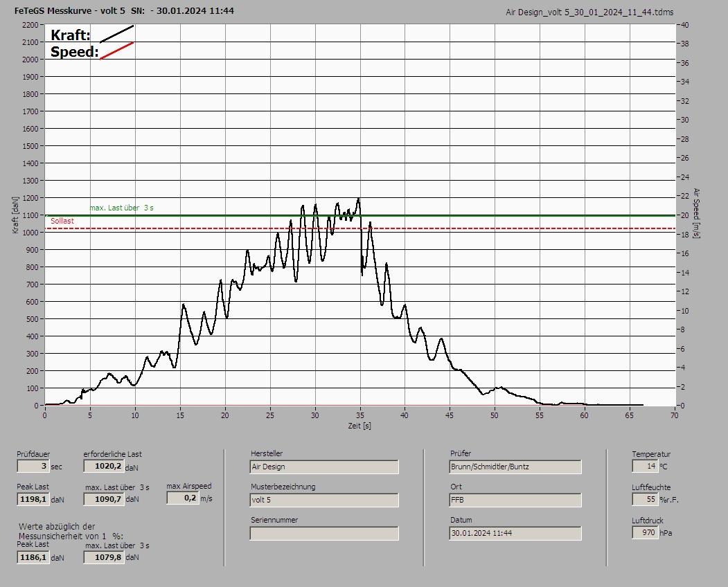The width and height of the screenshot is (728, 587).
Task: Click the file name ending in .tdms
Action: pyautogui.click(x=589, y=12)
